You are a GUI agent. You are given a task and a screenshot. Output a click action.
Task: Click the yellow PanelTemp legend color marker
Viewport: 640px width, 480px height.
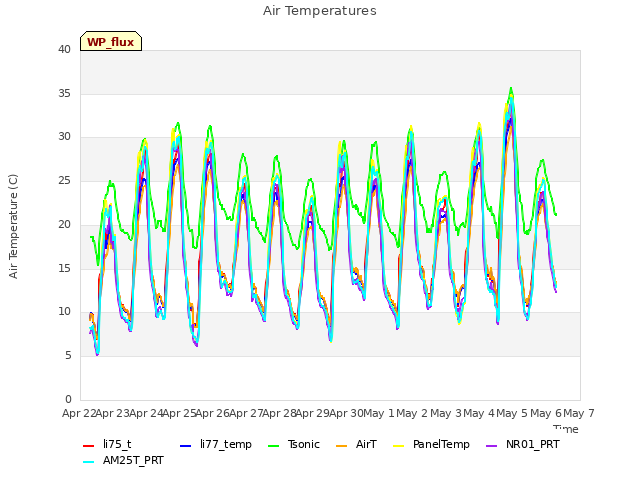398,445
